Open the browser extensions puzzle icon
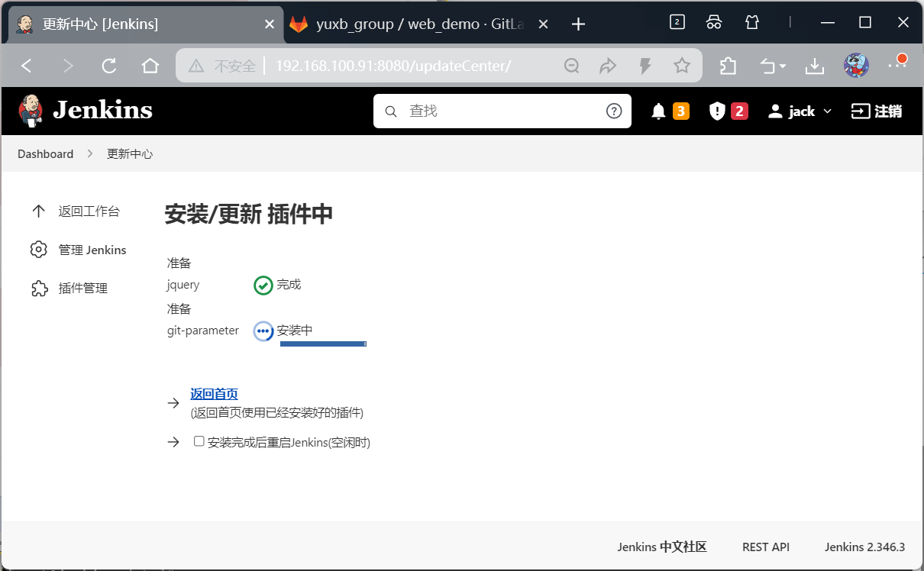The image size is (924, 571). click(x=729, y=66)
